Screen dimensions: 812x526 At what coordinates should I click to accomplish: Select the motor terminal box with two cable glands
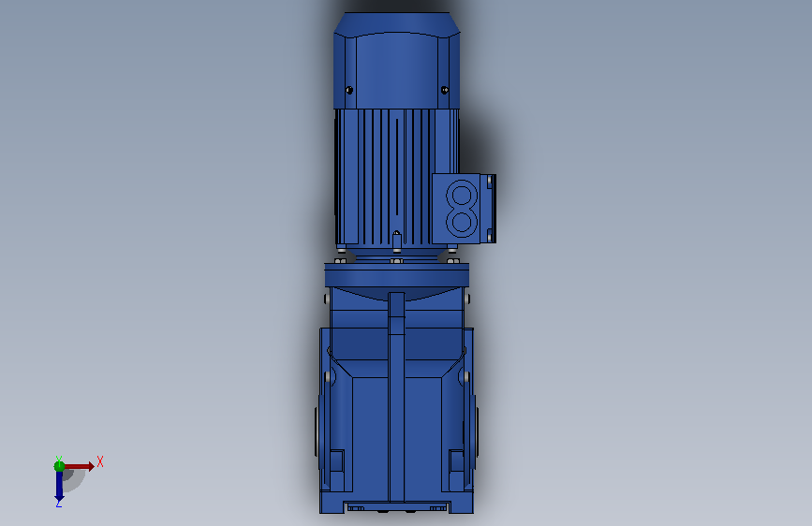pyautogui.click(x=464, y=208)
